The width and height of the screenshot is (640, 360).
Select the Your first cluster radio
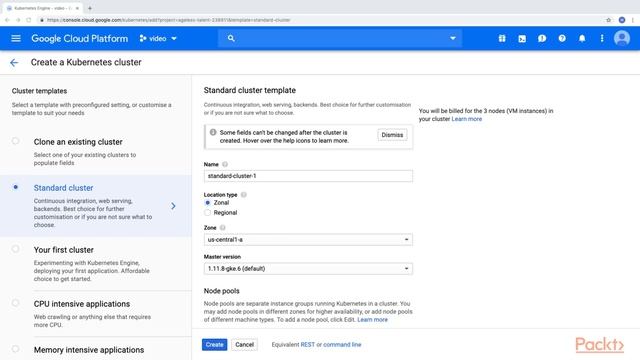[16, 249]
